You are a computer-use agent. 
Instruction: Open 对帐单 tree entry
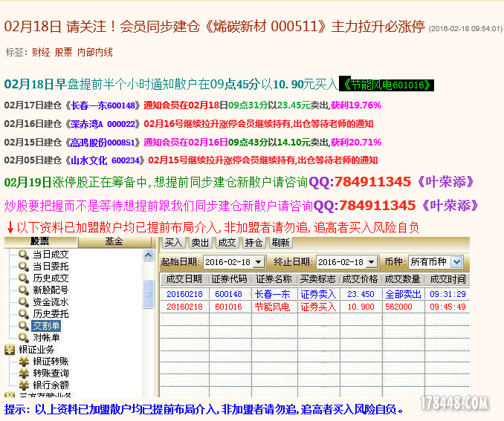pos(46,338)
